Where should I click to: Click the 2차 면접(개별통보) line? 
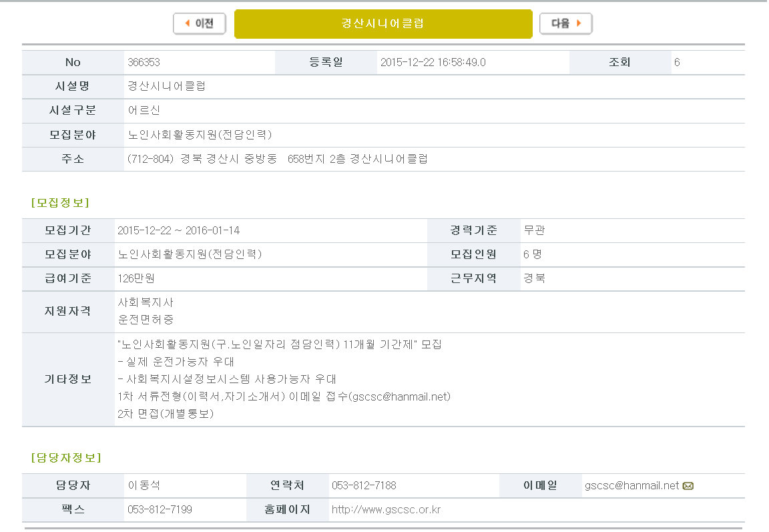(165, 414)
